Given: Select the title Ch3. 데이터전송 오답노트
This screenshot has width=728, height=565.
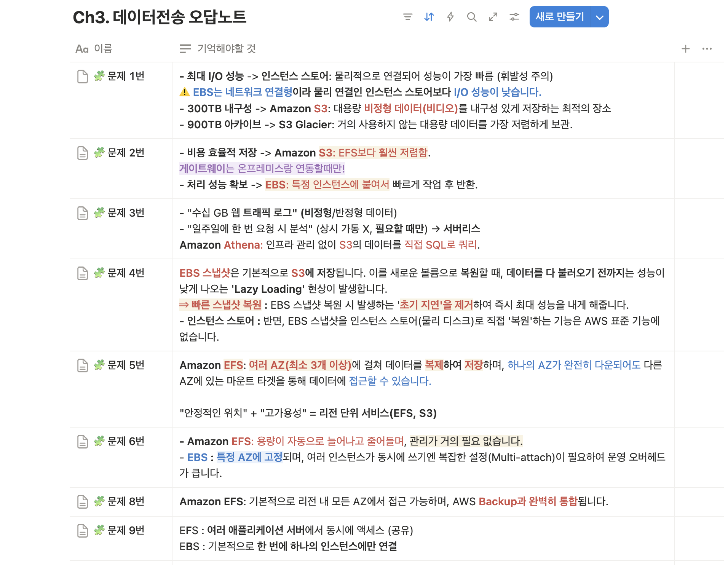Looking at the screenshot, I should 160,18.
